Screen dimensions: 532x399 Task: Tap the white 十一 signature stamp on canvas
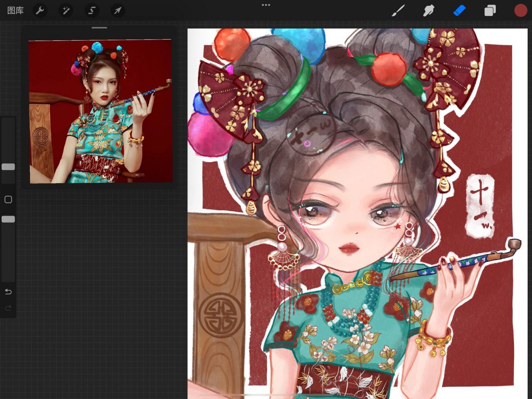pos(480,205)
